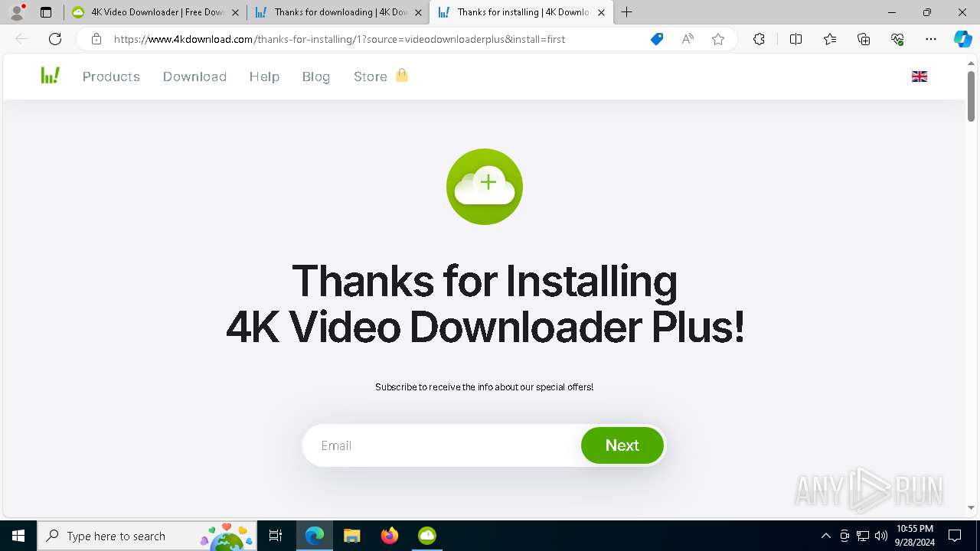Open the Favorites list icon
The height and width of the screenshot is (551, 980).
click(830, 39)
